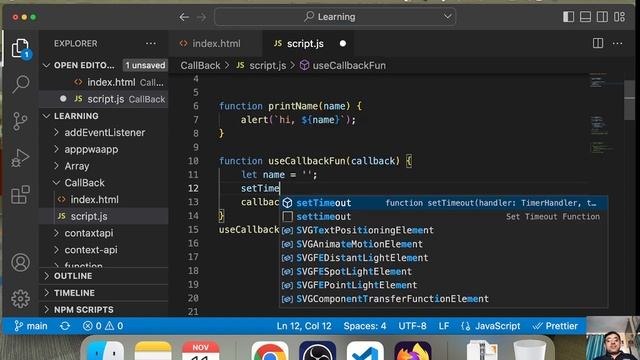Click Synchronize Changes icon in status bar
The width and height of the screenshot is (640, 360).
coord(65,326)
